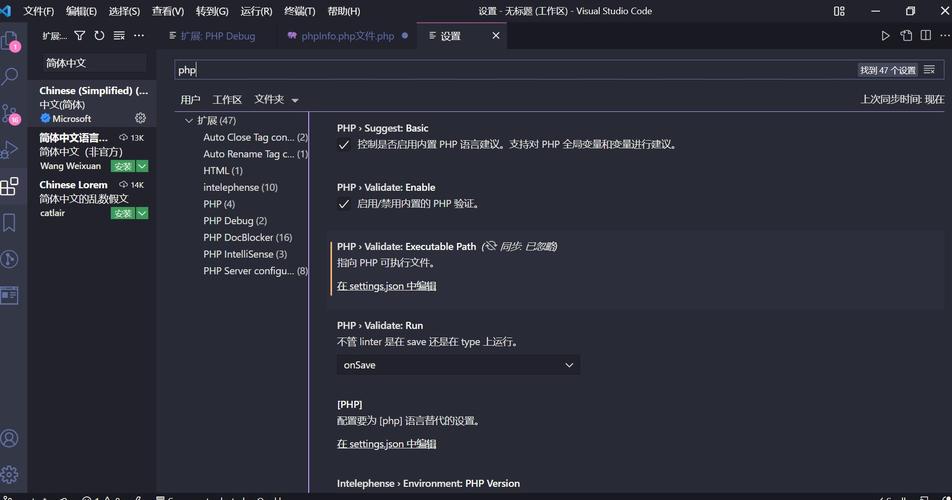Split the editor to the right
Image resolution: width=952 pixels, height=500 pixels.
coord(925,36)
